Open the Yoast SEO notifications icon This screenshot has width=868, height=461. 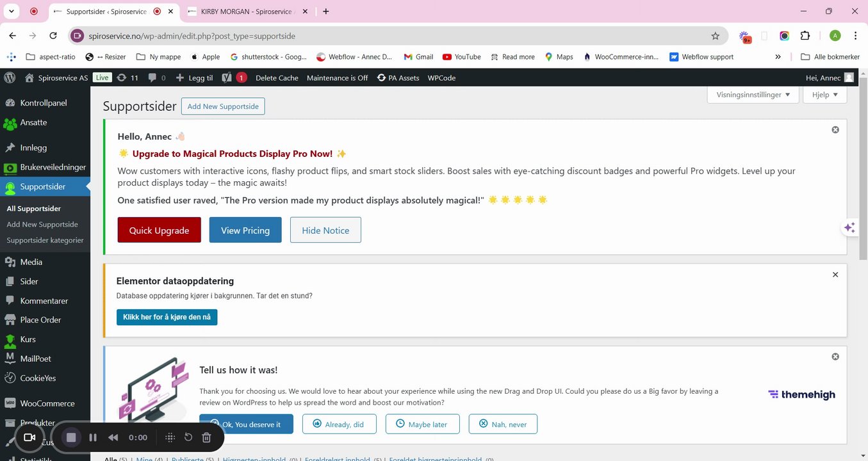click(234, 77)
